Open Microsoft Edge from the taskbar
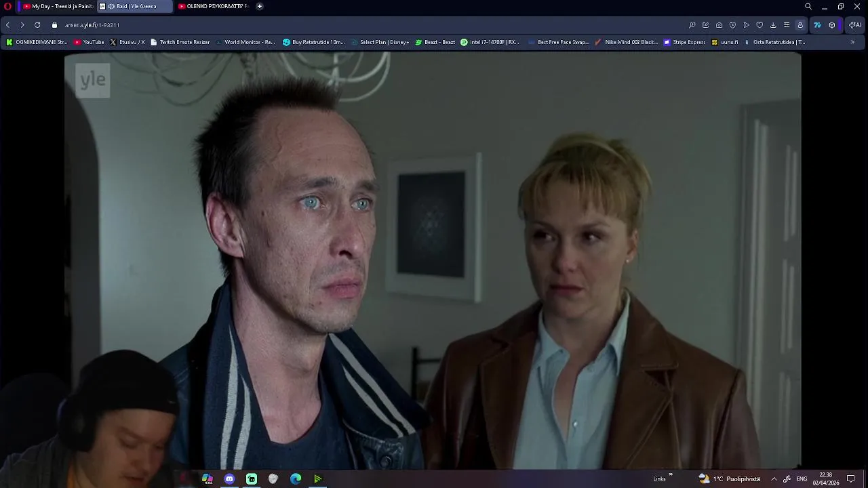 pyautogui.click(x=296, y=479)
